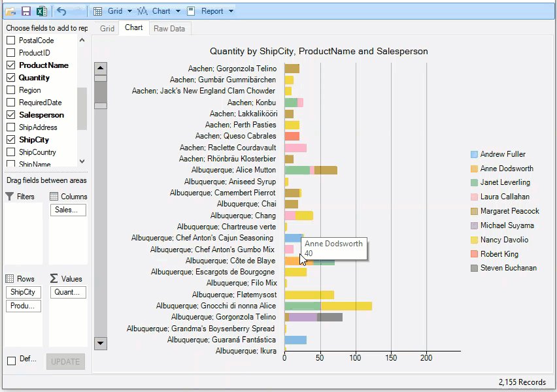This screenshot has width=557, height=392.
Task: Export to Excel via toolbar icon
Action: [41, 11]
